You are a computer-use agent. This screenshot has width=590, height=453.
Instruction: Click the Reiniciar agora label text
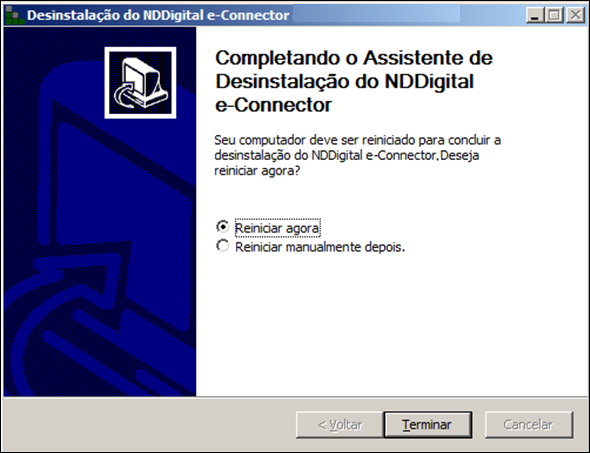pos(278,228)
